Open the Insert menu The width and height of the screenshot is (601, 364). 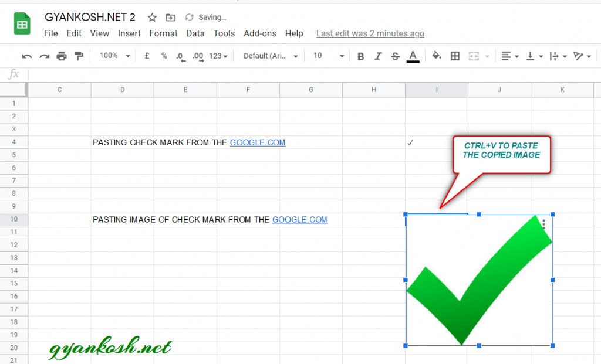click(129, 33)
